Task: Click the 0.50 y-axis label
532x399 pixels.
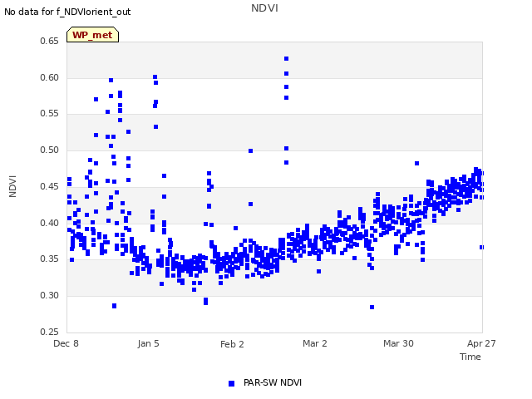Action: point(49,150)
